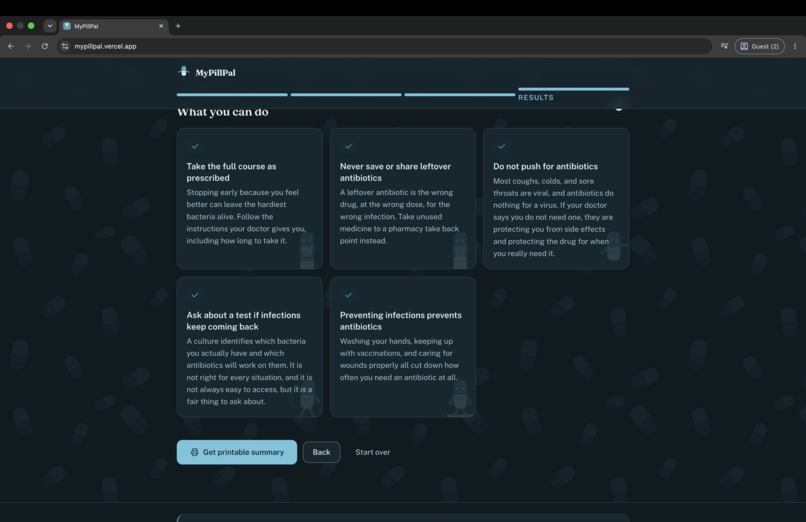Expand the tab search dropdown arrow

pos(49,26)
